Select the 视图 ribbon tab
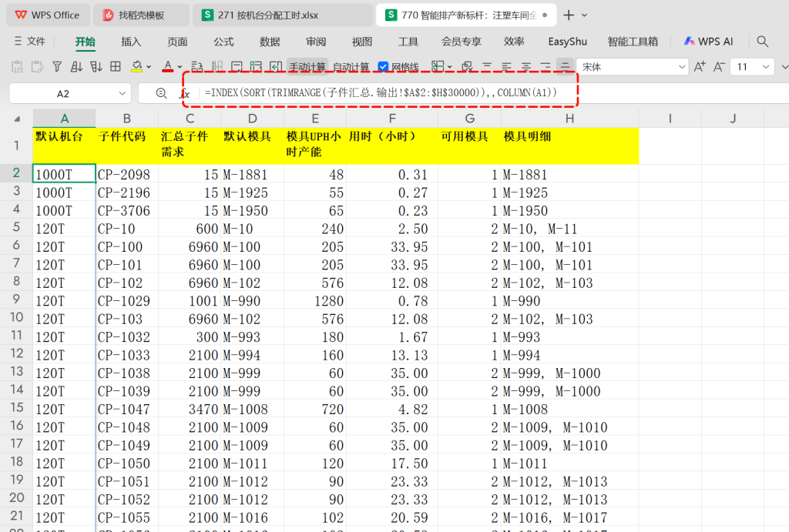This screenshot has height=532, width=789. 362,42
